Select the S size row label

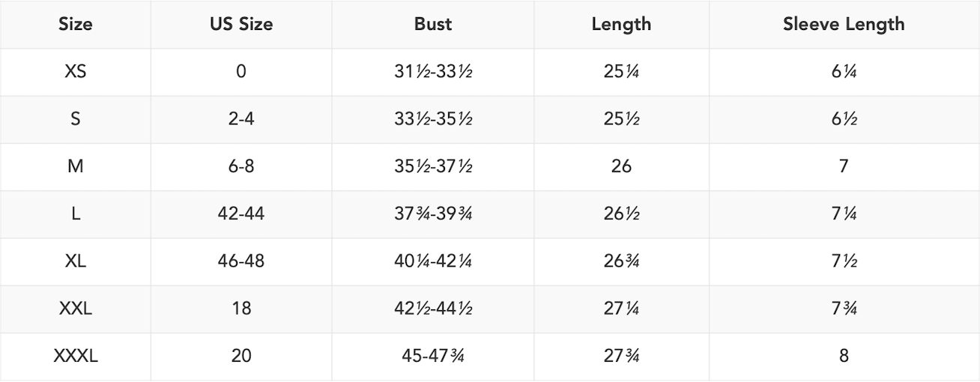[x=75, y=119]
